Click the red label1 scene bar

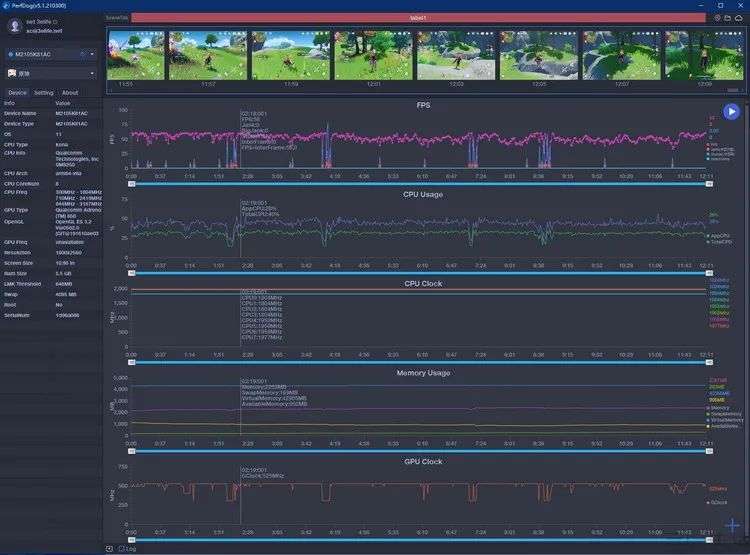[418, 18]
